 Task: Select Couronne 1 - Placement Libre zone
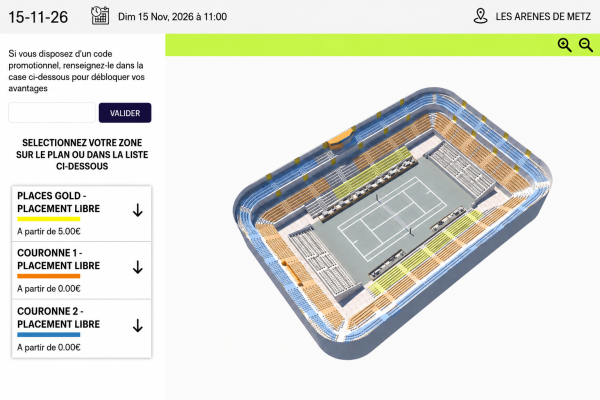[82, 271]
